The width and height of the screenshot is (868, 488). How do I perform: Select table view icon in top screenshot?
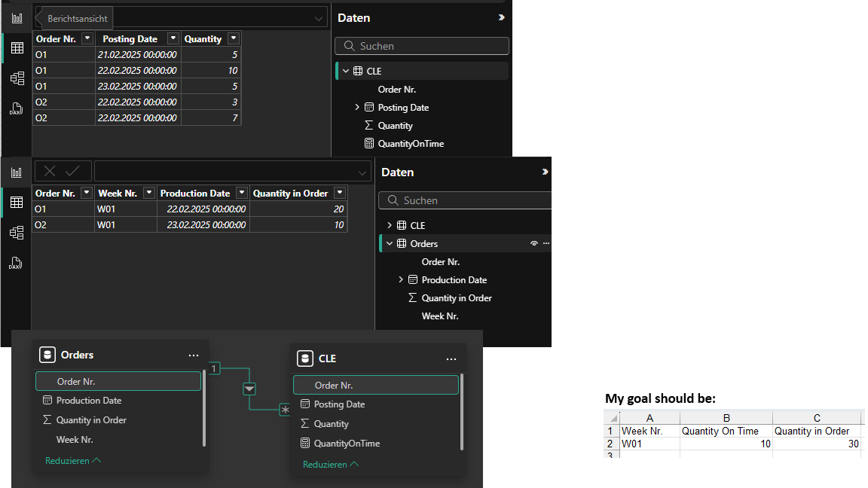coord(17,48)
